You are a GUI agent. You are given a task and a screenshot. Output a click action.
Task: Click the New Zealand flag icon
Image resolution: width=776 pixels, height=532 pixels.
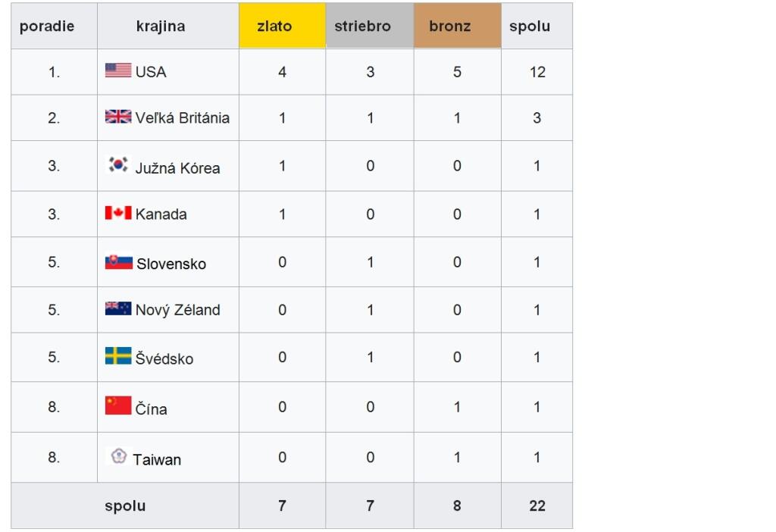pos(118,308)
